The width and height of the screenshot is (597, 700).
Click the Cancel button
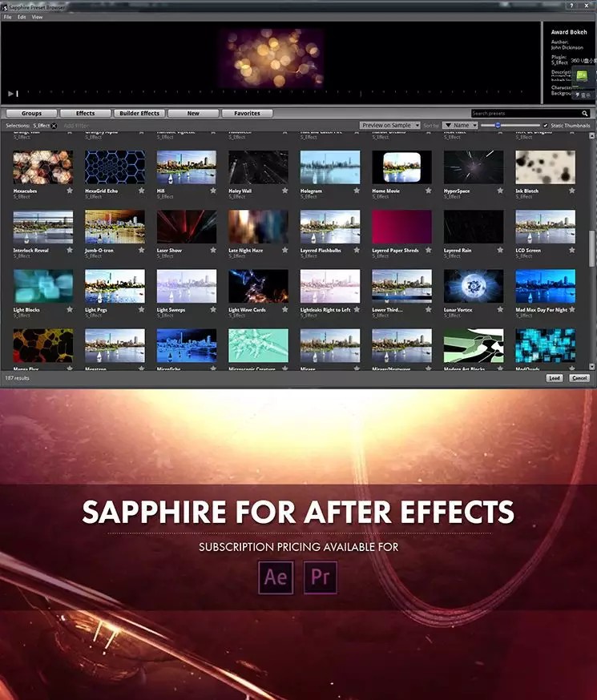click(x=579, y=378)
